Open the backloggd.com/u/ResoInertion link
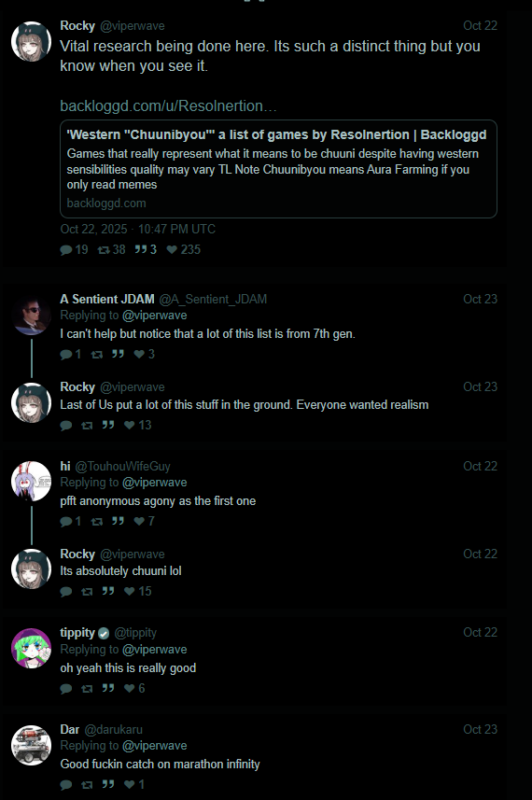 point(168,105)
